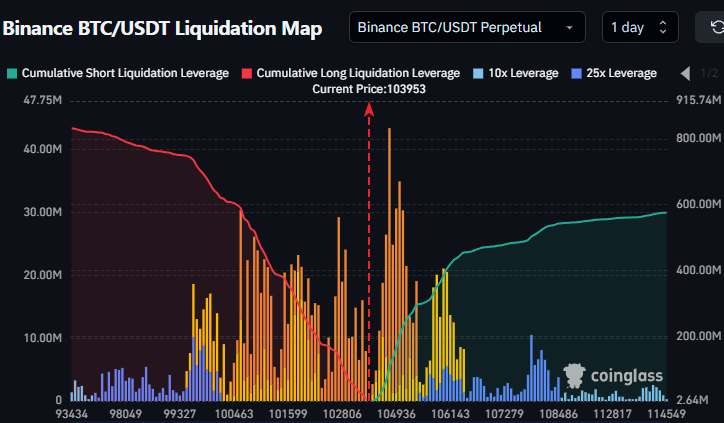This screenshot has width=724, height=423.
Task: Click the Binance BTC/USDT Liquidation Map title
Action: click(x=162, y=28)
